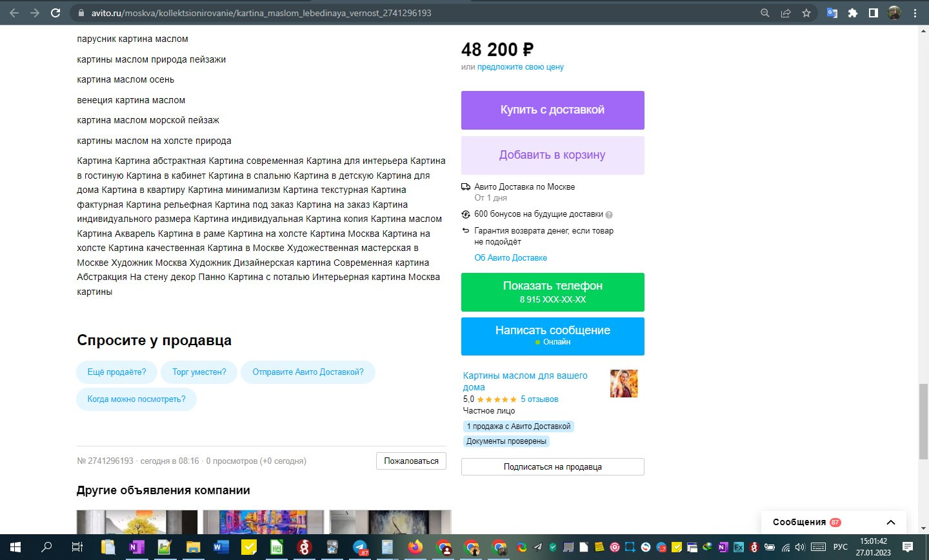This screenshot has height=560, width=929.
Task: Open the Windows Start menu
Action: coord(15,547)
